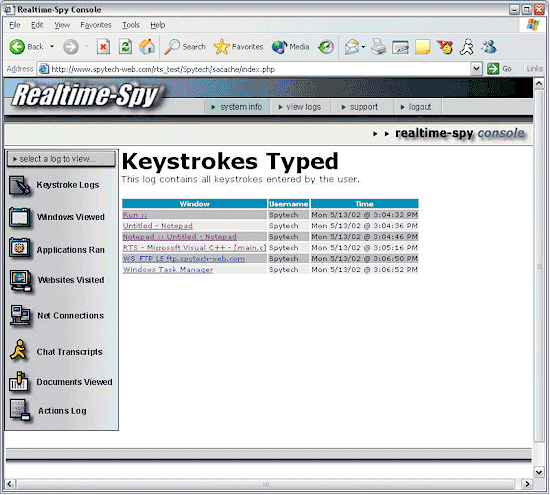Click the red medal toolbar icon

444,47
